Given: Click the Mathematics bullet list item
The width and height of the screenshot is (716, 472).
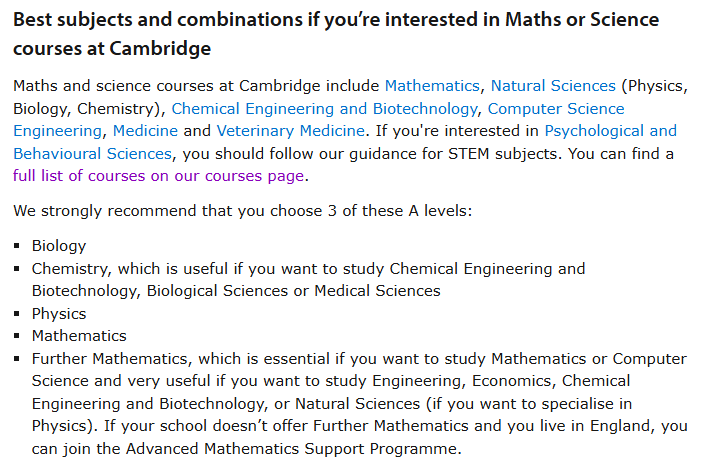Looking at the screenshot, I should [x=79, y=336].
